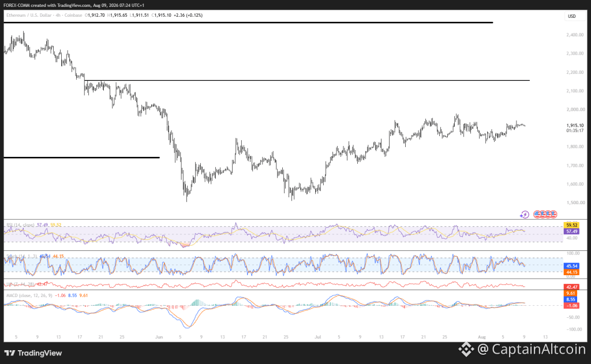
Task: Click the high value H1,915.65 in the header
Action: [x=117, y=16]
